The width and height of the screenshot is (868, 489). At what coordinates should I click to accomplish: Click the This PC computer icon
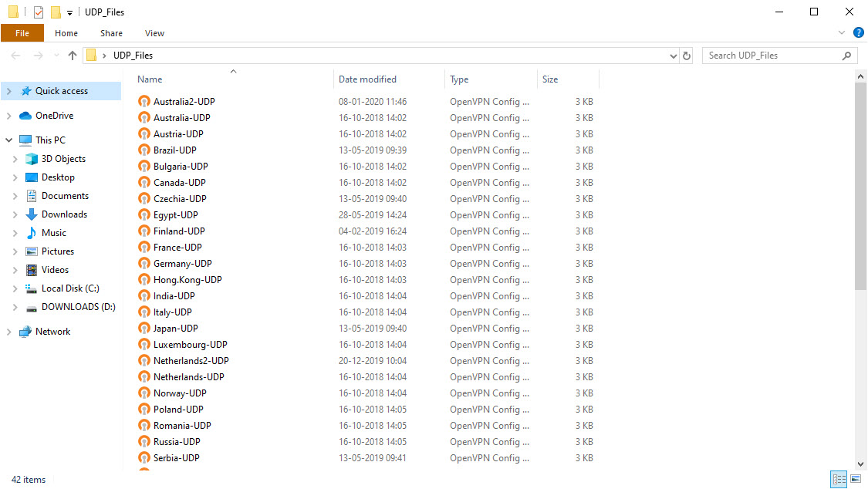[x=25, y=140]
